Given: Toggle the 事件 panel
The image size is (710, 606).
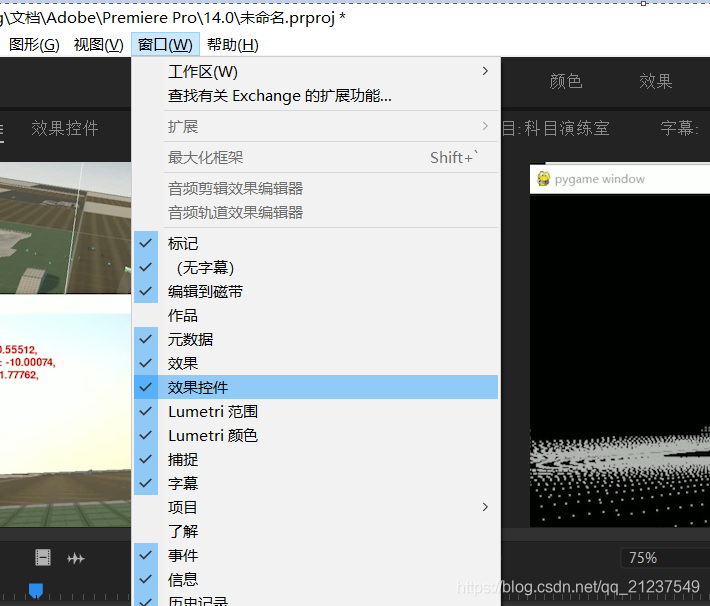Looking at the screenshot, I should pos(316,555).
